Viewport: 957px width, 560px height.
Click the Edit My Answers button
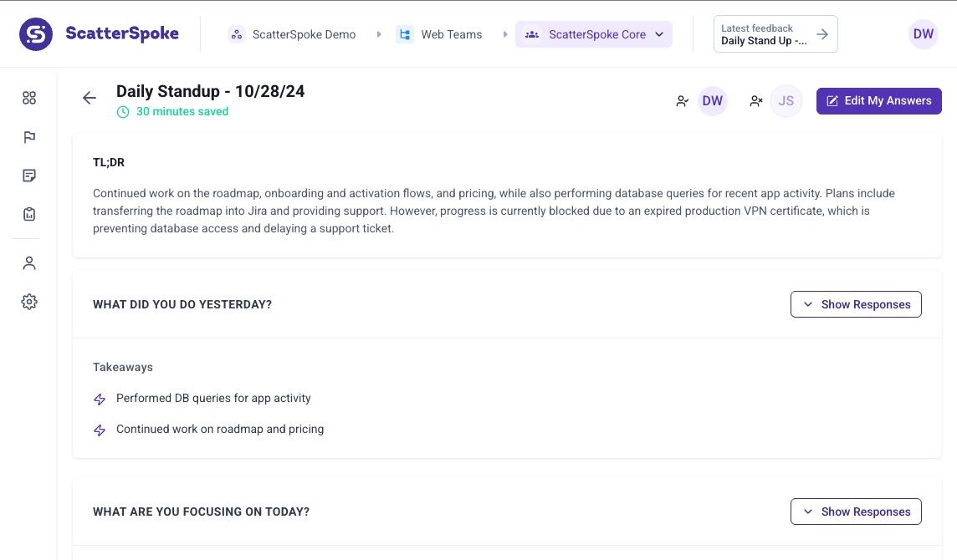pyautogui.click(x=878, y=101)
